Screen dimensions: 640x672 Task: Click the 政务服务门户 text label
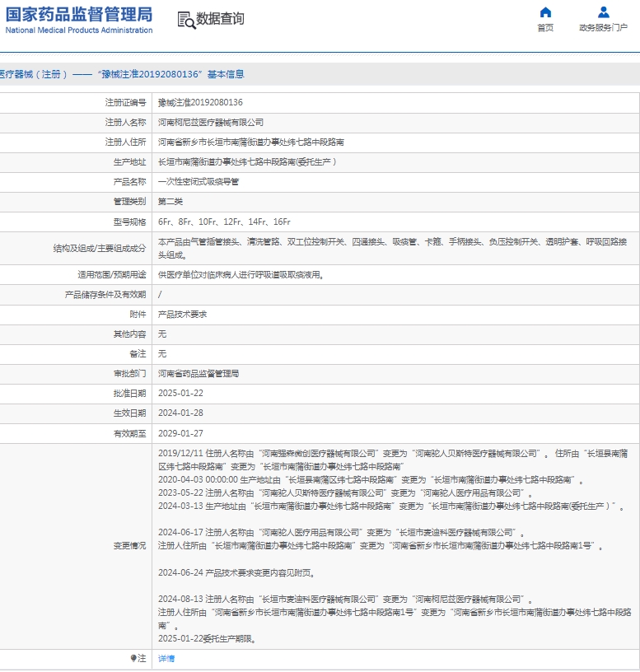[604, 28]
